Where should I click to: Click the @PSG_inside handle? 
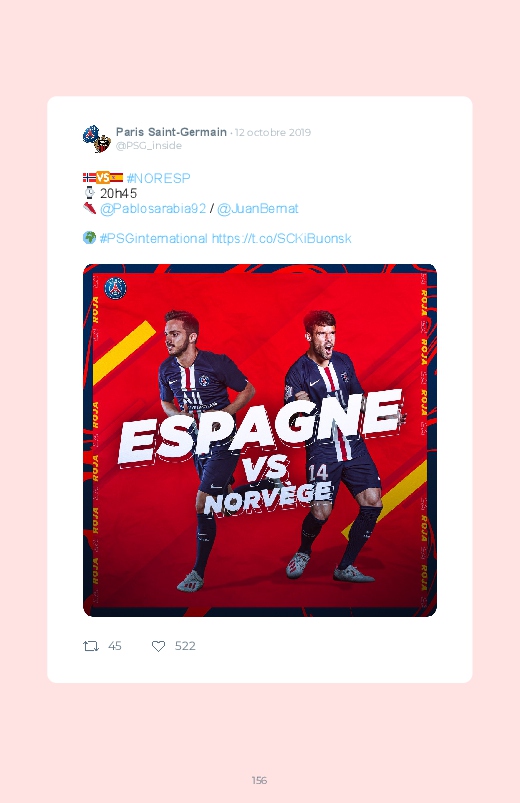click(149, 145)
